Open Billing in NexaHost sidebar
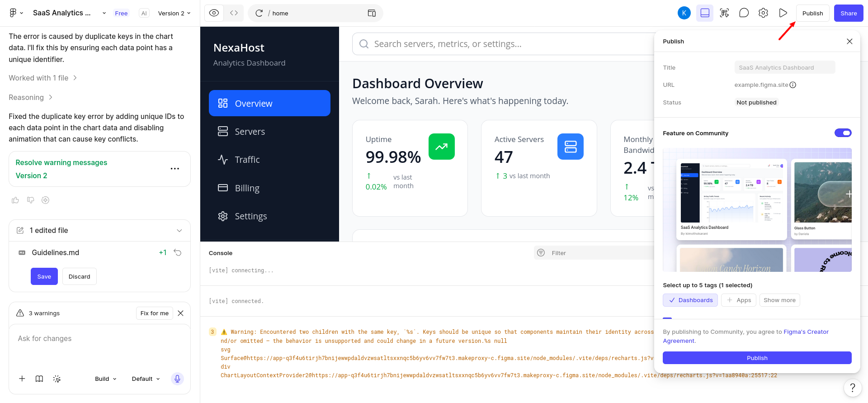This screenshot has width=868, height=403. pos(269,188)
